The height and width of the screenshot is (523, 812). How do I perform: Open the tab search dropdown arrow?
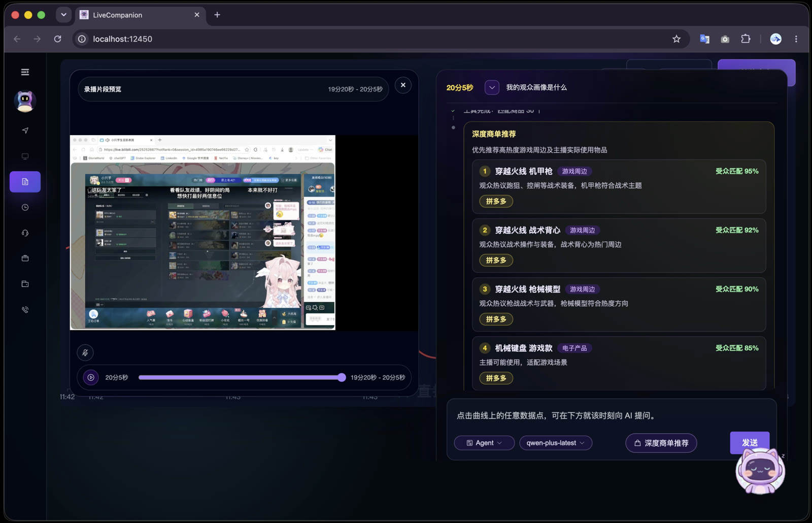click(63, 15)
